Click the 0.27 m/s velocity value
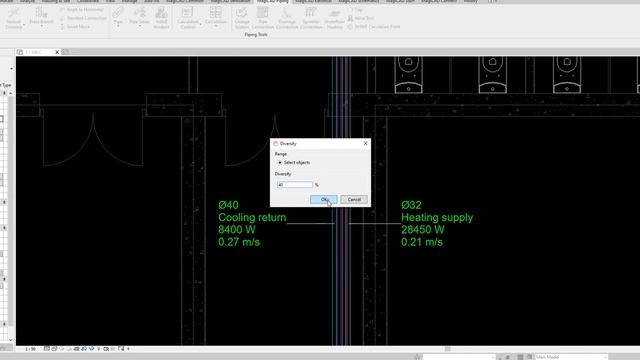This screenshot has width=640, height=360. tap(239, 242)
